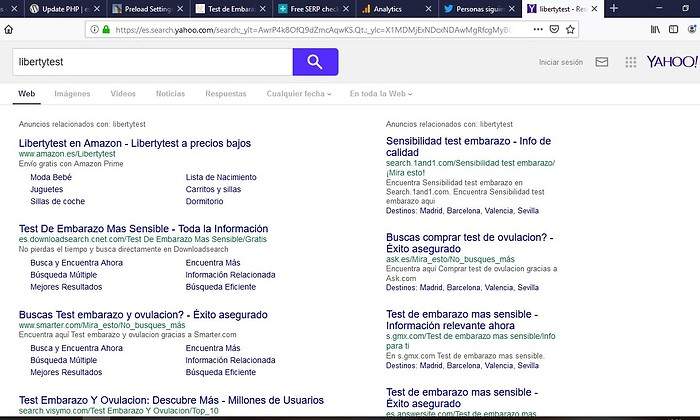Close the Personas siguiendo Twitter tab
700x420 pixels.
512,8
